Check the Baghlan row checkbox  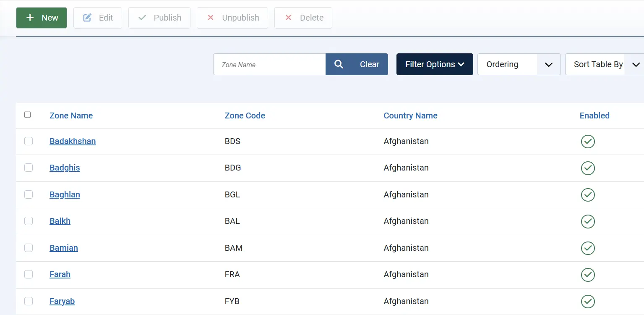(29, 194)
